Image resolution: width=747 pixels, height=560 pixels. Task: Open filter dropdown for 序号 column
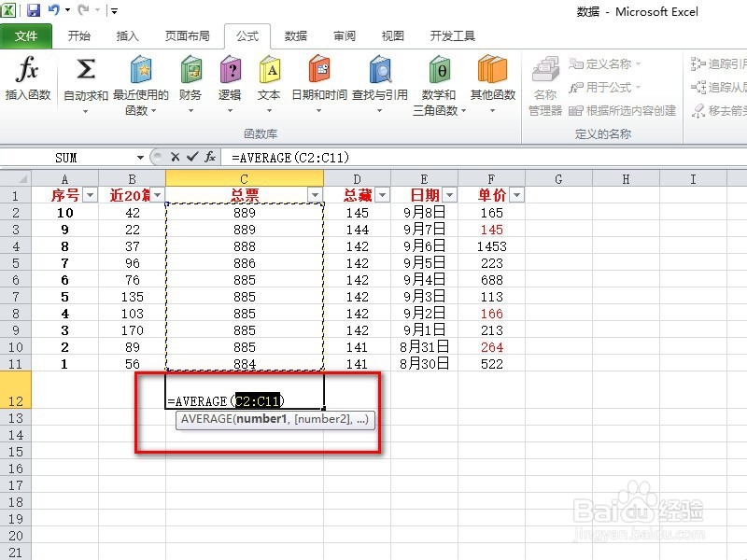[90, 195]
